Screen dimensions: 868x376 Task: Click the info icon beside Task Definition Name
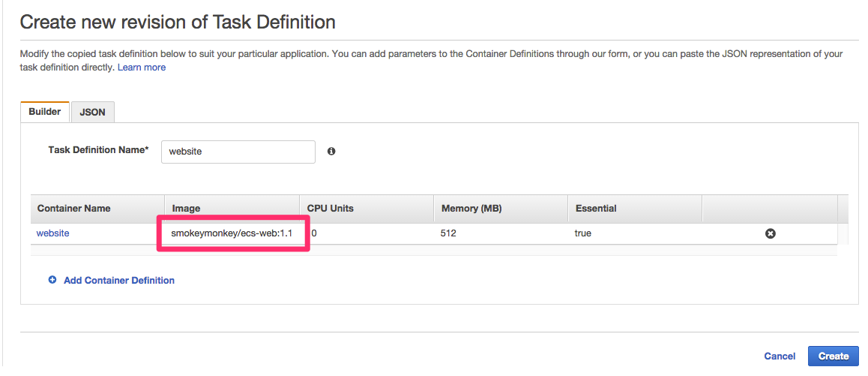(x=331, y=151)
